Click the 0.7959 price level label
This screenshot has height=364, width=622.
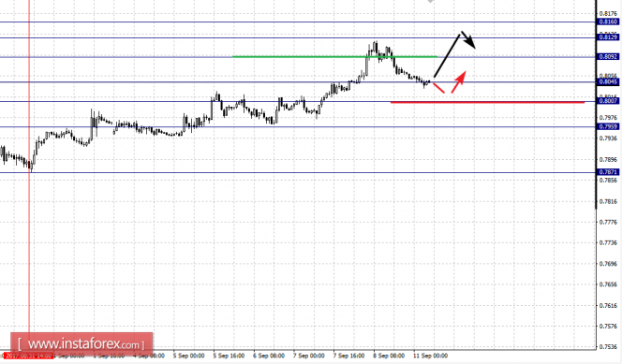[x=608, y=126]
